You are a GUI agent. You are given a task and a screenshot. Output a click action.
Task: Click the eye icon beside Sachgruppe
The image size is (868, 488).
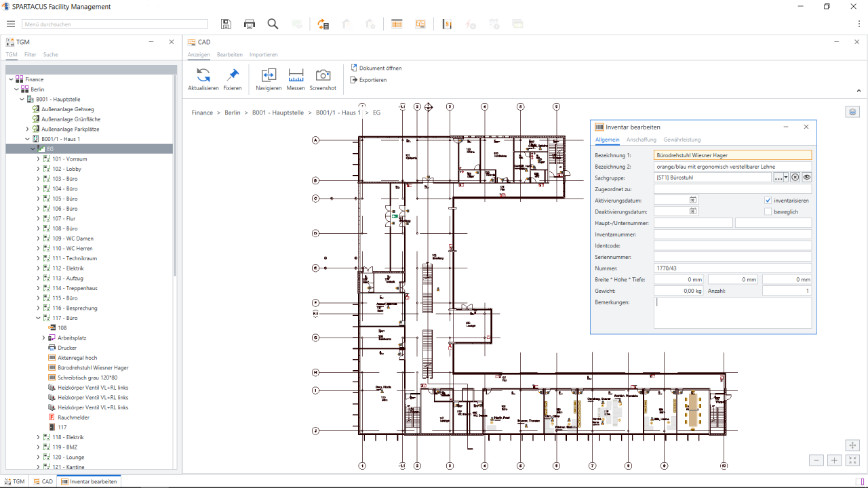coord(806,178)
